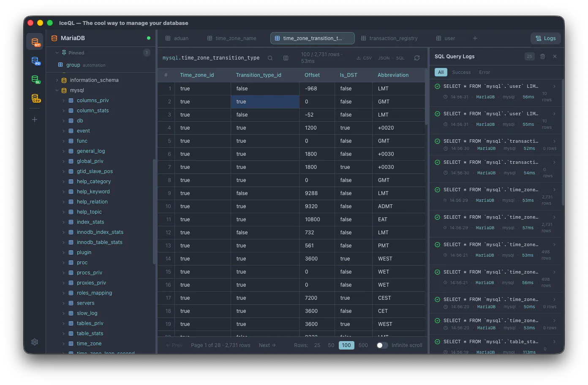Image resolution: width=588 pixels, height=385 pixels.
Task: Expand the first user query log entry
Action: click(554, 87)
